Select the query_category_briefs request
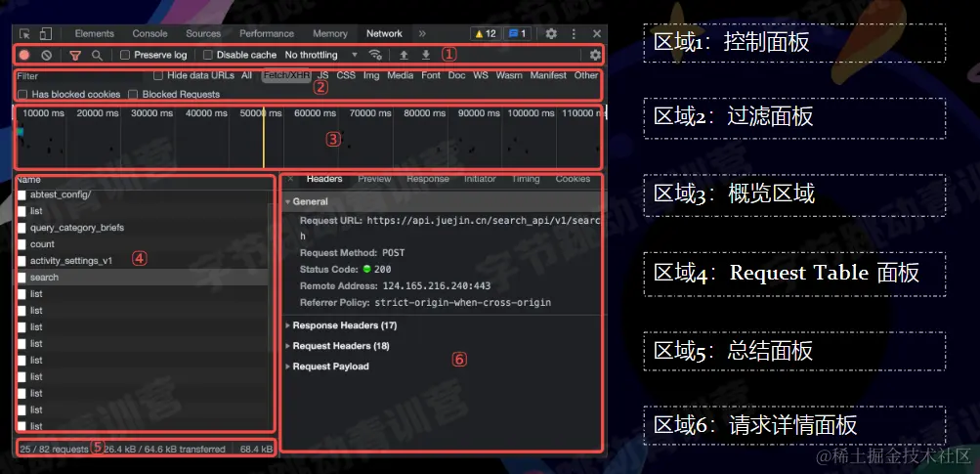 click(x=77, y=229)
